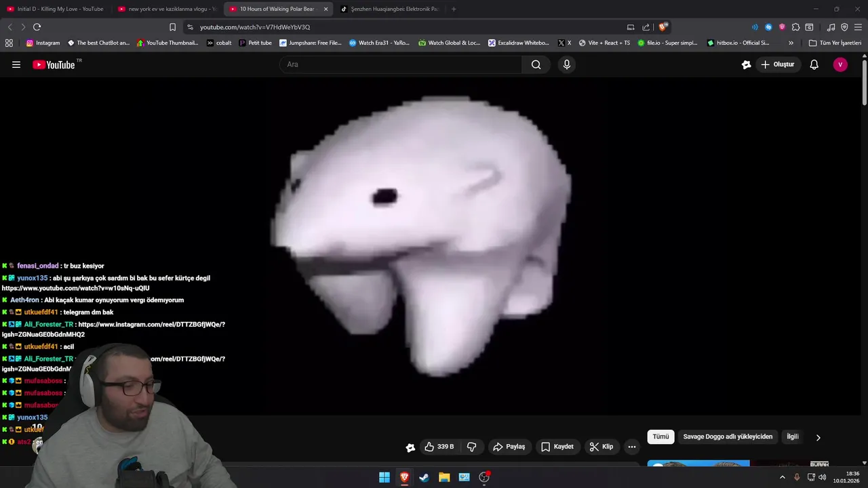Open Vite + React + TS bookmark
Image resolution: width=868 pixels, height=488 pixels.
click(604, 43)
